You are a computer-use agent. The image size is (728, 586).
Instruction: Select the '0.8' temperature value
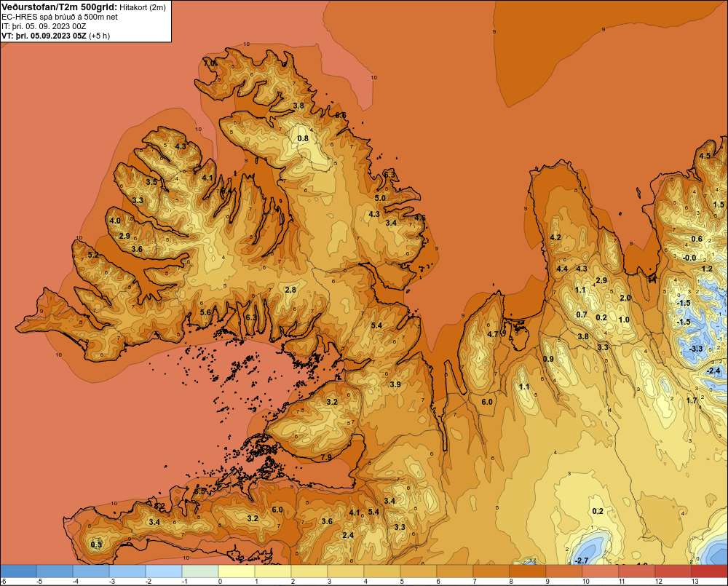coord(303,138)
